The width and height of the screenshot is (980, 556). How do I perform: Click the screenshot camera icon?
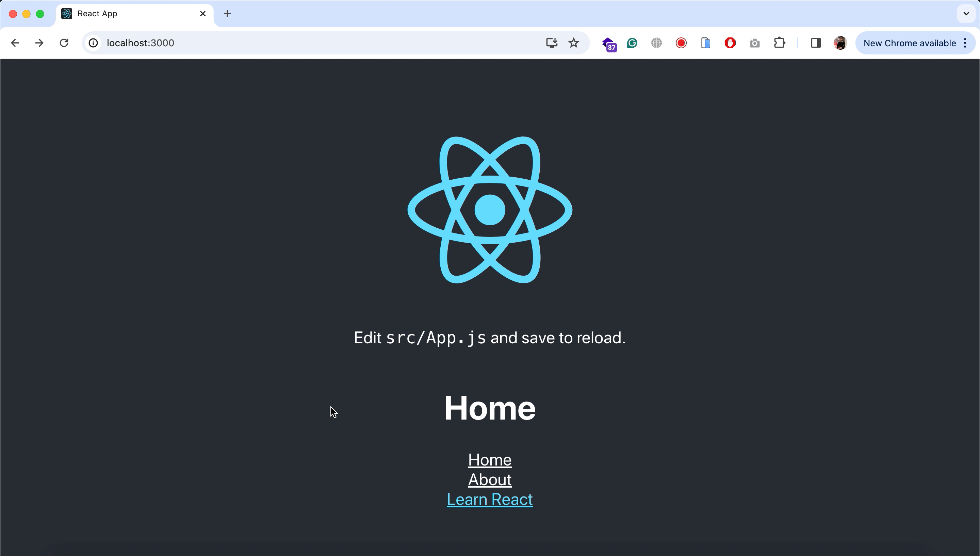click(754, 43)
